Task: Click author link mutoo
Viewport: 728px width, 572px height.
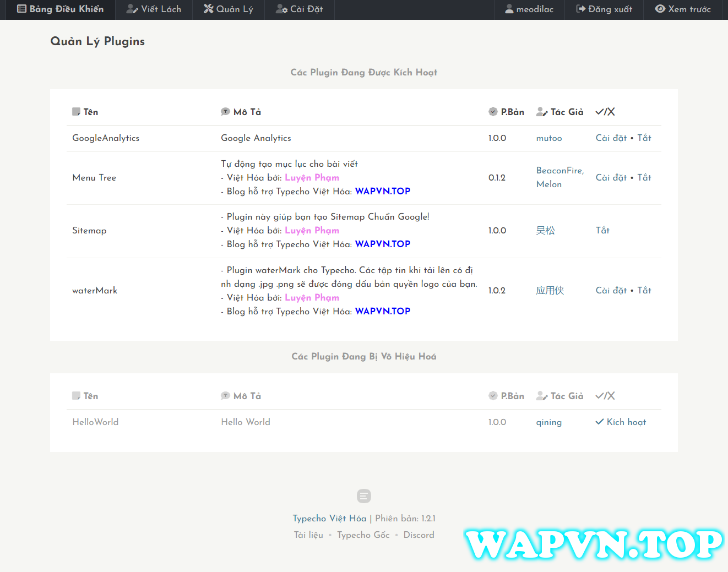Action: point(549,138)
